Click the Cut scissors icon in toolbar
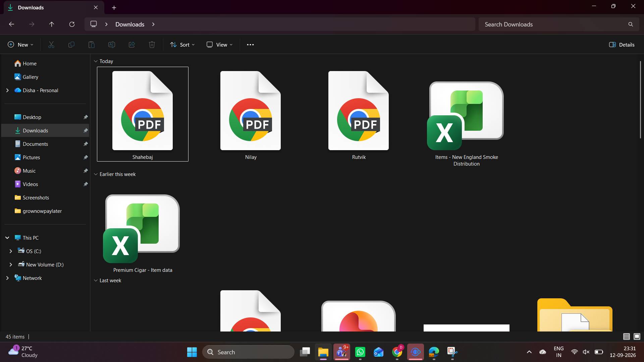This screenshot has height=362, width=644. point(51,45)
